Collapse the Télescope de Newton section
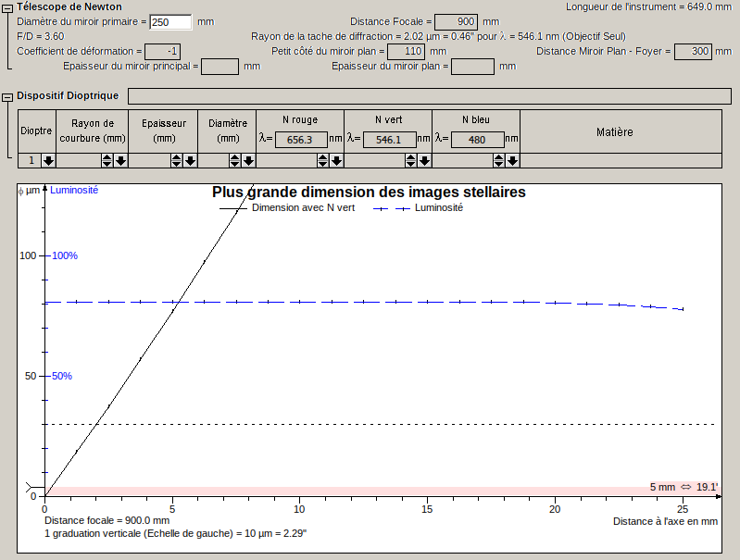740x560 pixels. point(7,8)
